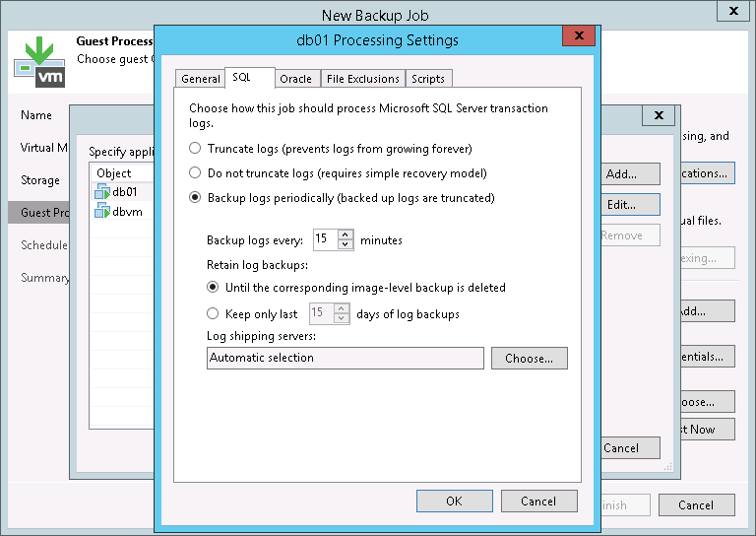
Task: Click Object column header
Action: coord(122,172)
